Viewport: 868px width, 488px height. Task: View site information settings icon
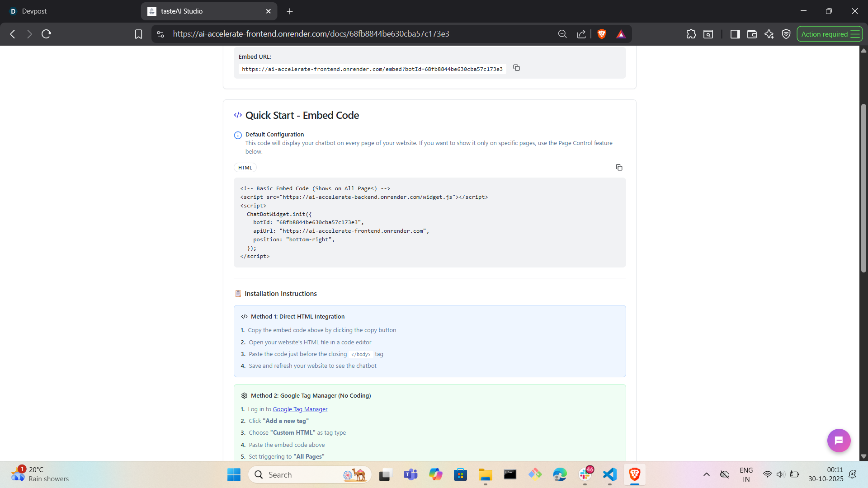(x=160, y=34)
